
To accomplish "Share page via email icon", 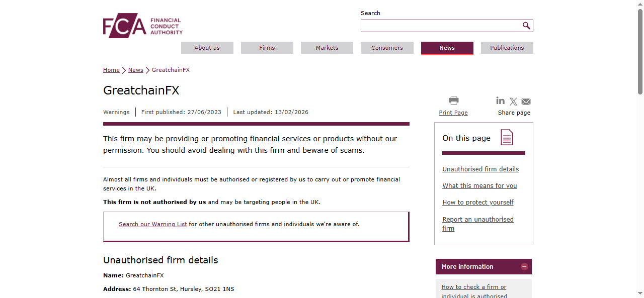I will tap(526, 102).
